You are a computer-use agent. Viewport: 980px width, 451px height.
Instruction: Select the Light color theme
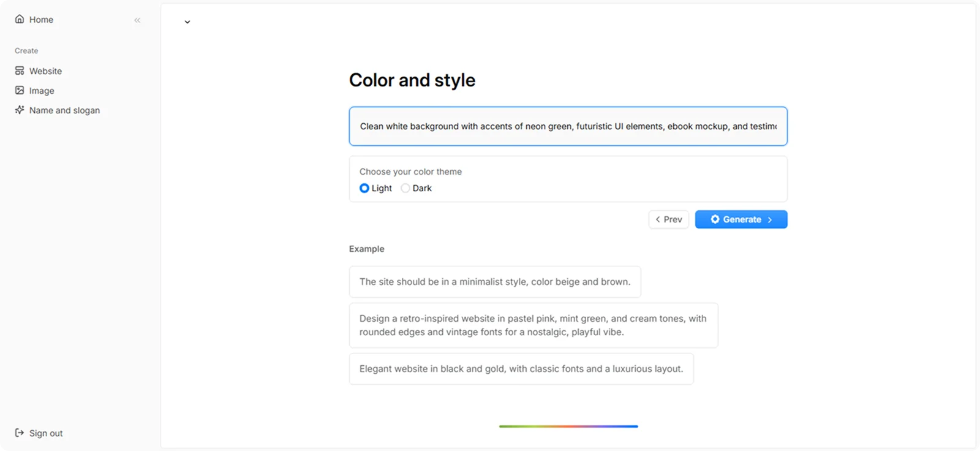point(364,188)
